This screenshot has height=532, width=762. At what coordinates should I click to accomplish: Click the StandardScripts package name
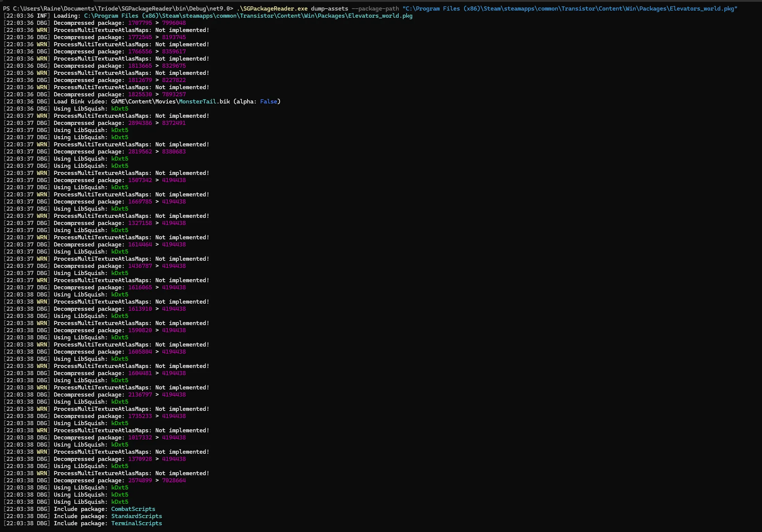tap(137, 516)
